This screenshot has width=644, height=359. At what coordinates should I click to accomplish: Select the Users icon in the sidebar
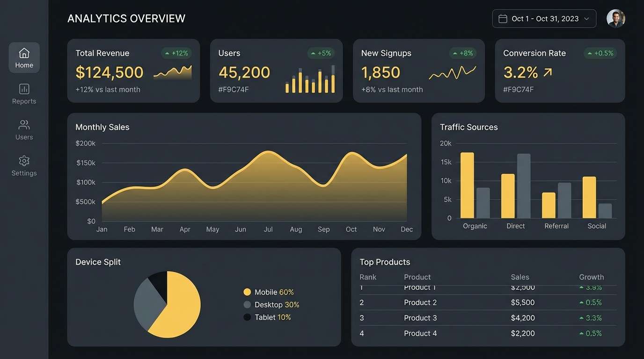point(24,124)
